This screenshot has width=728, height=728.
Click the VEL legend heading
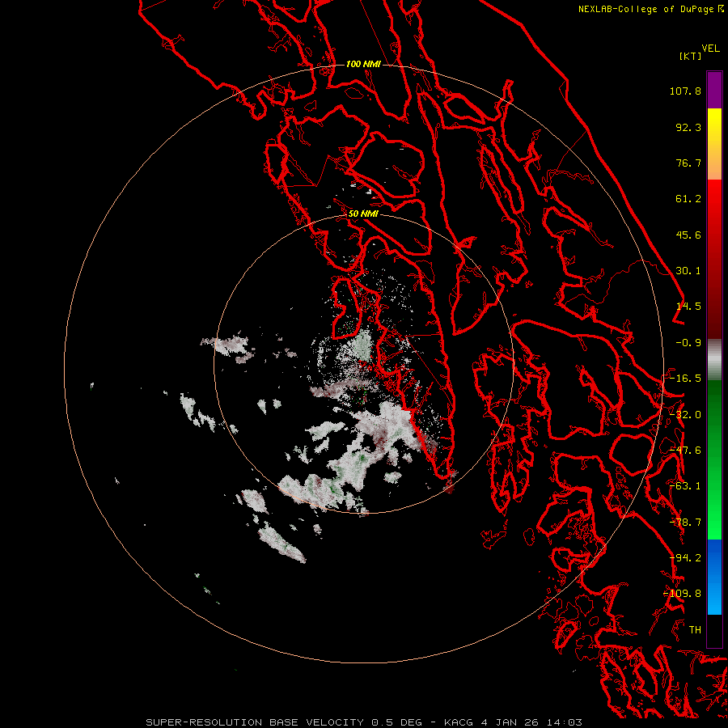[x=710, y=49]
